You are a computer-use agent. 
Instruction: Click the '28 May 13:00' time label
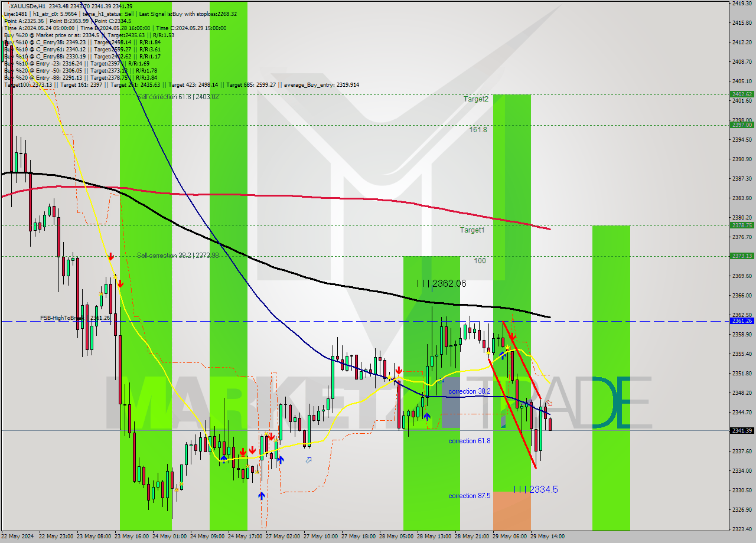[x=433, y=537]
